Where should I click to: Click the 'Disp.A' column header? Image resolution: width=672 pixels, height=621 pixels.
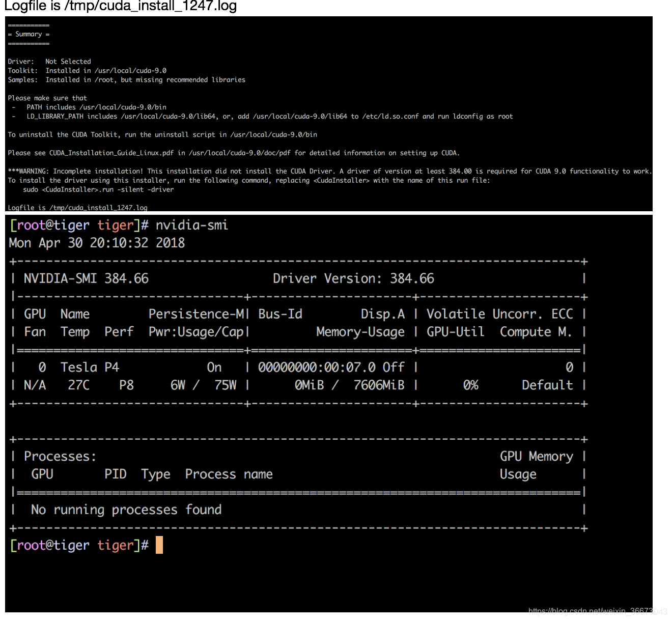click(383, 314)
